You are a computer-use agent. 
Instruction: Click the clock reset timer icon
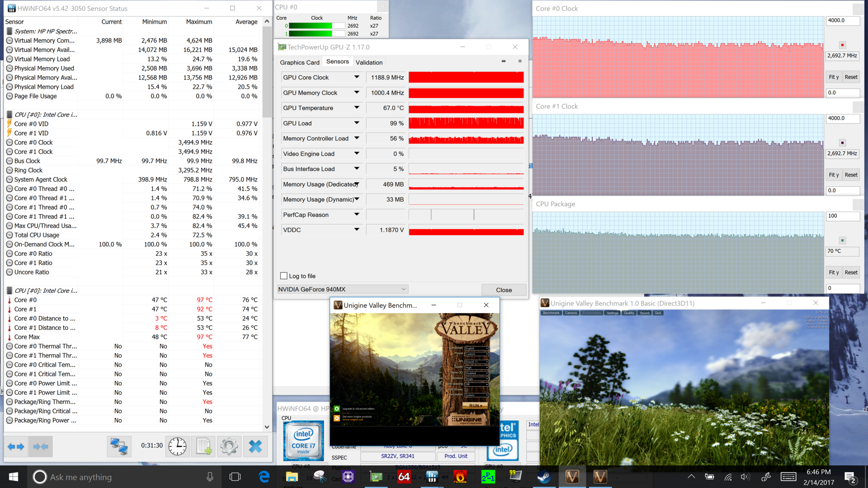177,447
